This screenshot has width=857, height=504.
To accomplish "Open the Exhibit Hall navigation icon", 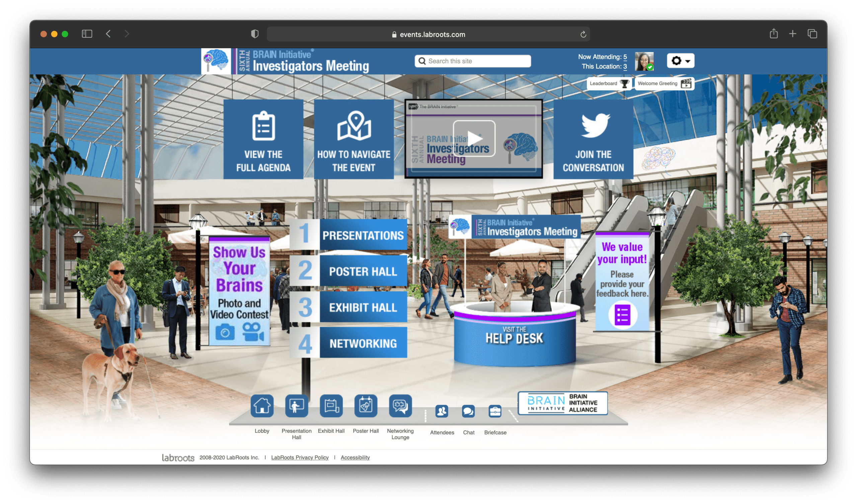I will 331,406.
